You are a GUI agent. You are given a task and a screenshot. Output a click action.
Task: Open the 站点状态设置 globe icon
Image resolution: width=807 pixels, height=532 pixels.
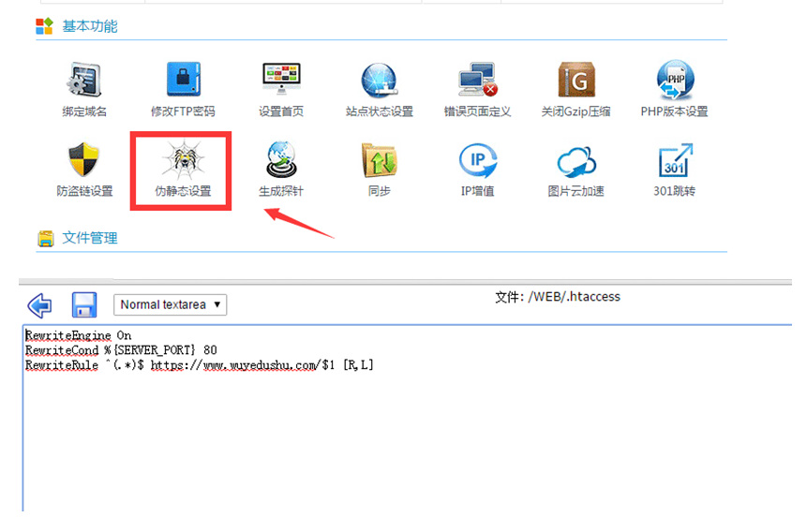[x=380, y=81]
